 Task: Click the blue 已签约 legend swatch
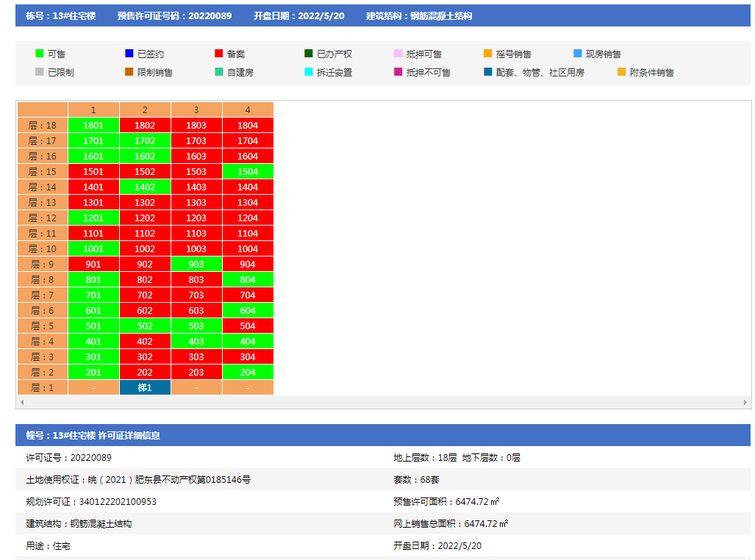pos(129,54)
